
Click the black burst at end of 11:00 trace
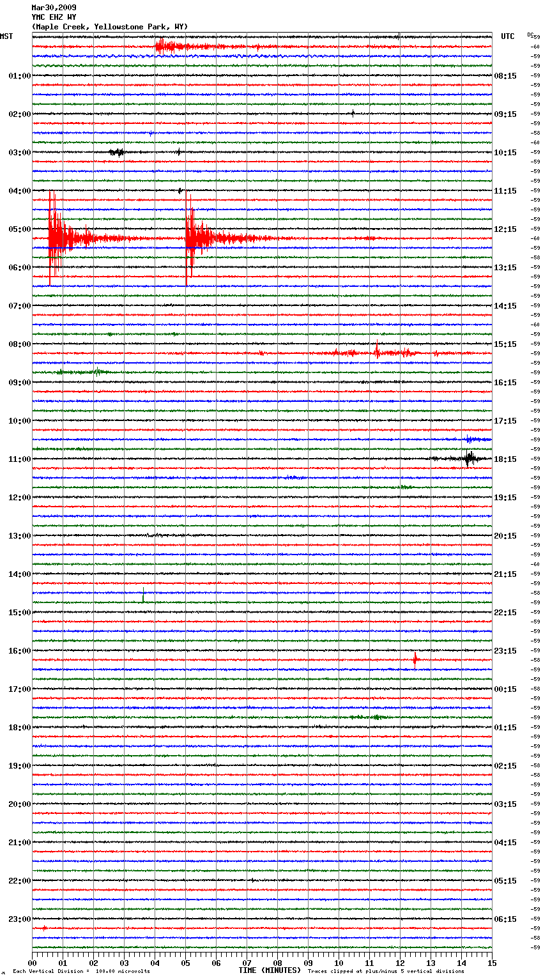tap(470, 458)
